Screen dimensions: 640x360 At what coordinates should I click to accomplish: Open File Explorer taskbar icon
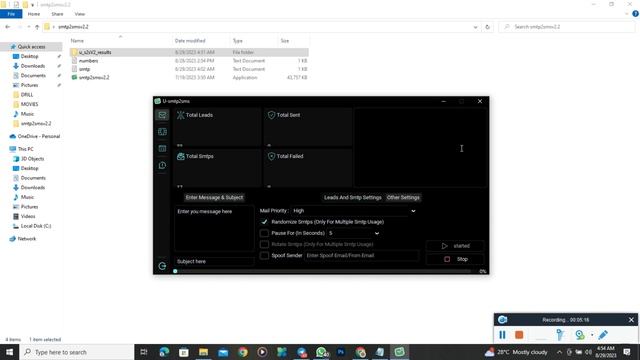(x=203, y=352)
